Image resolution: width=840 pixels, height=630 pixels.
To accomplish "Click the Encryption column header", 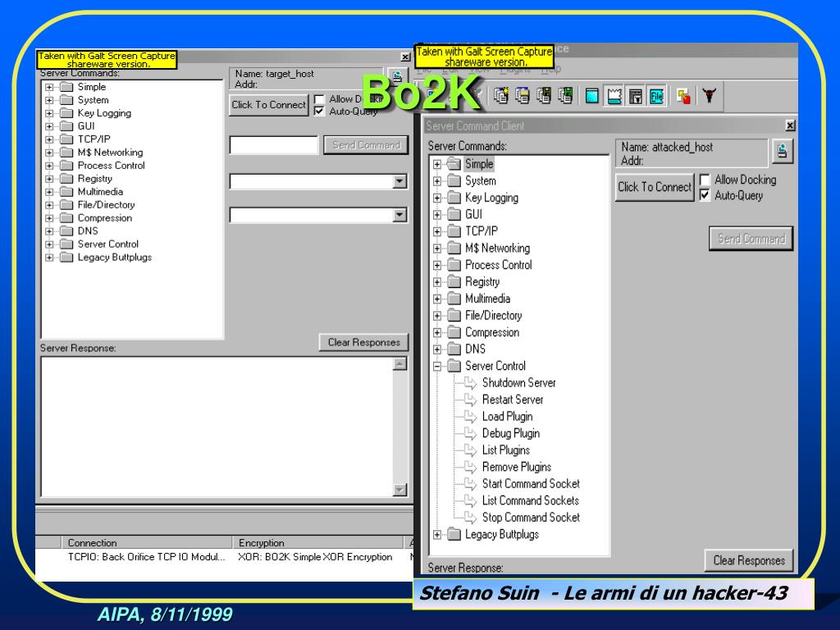I will [317, 542].
